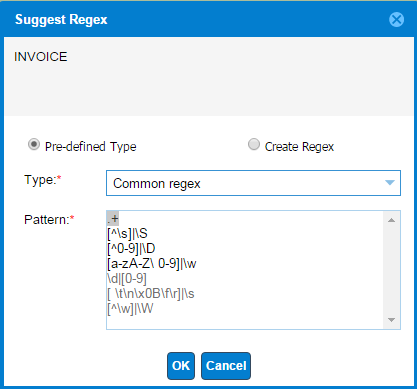
Task: Confirm with the OK button
Action: point(181,366)
